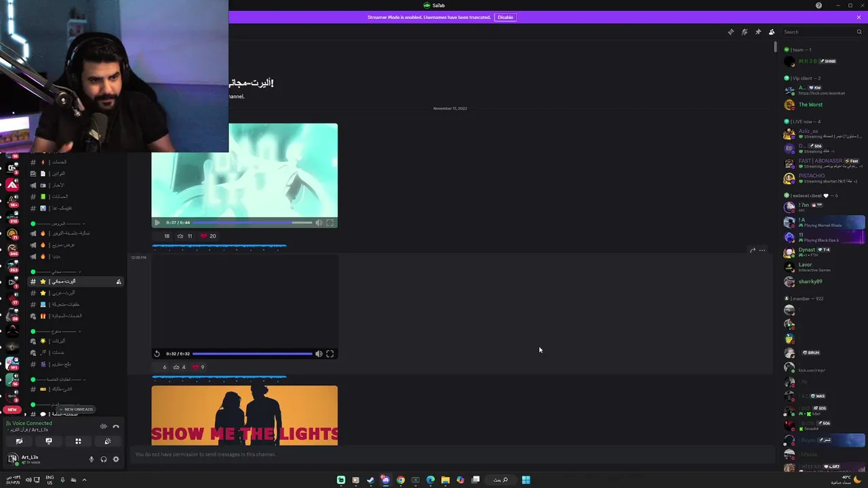
Task: Add the crown reaction showing 4
Action: (x=180, y=367)
